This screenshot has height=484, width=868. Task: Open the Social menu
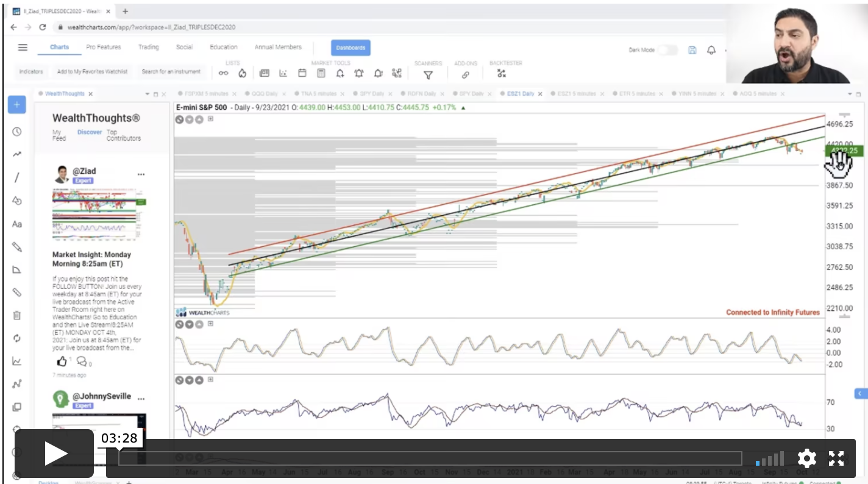(184, 47)
